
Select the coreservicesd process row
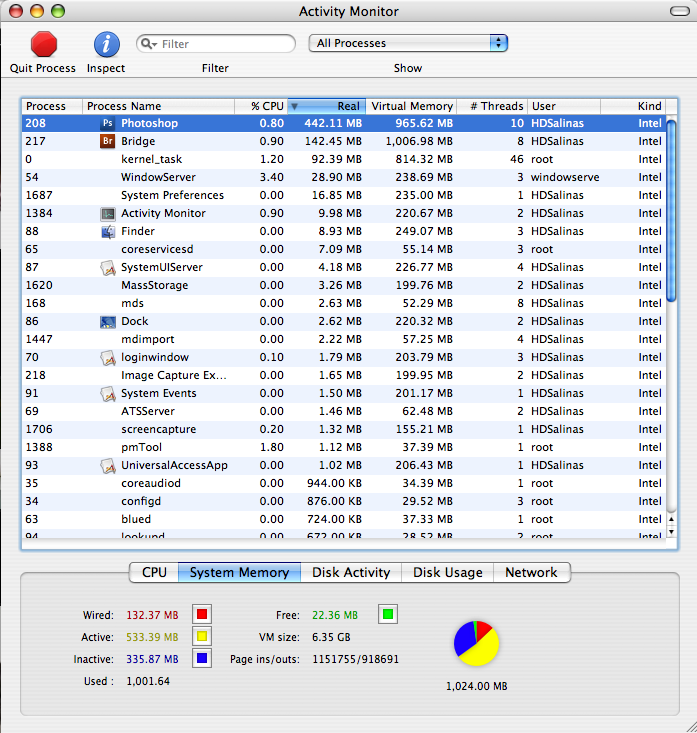[344, 250]
